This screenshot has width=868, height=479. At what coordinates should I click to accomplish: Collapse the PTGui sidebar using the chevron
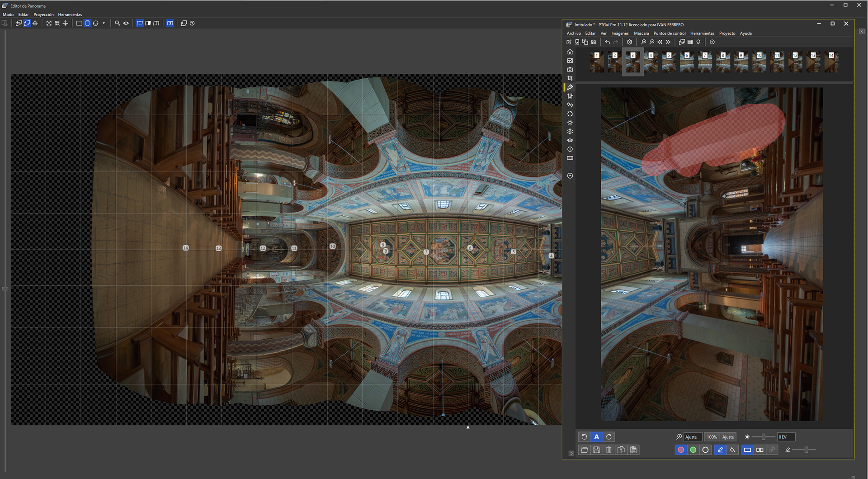pyautogui.click(x=570, y=175)
